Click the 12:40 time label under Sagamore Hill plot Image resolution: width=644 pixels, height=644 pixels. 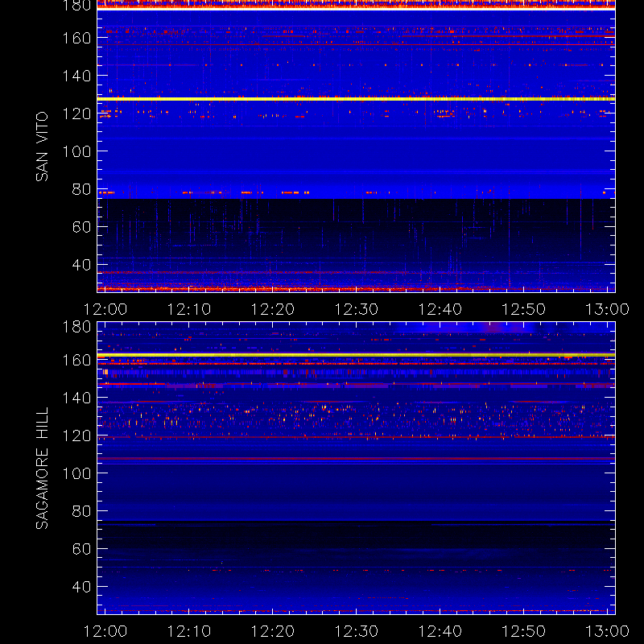(x=440, y=631)
